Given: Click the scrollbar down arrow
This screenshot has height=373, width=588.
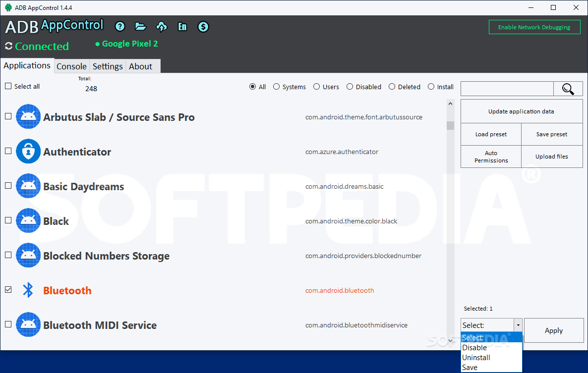Looking at the screenshot, I should point(450,341).
